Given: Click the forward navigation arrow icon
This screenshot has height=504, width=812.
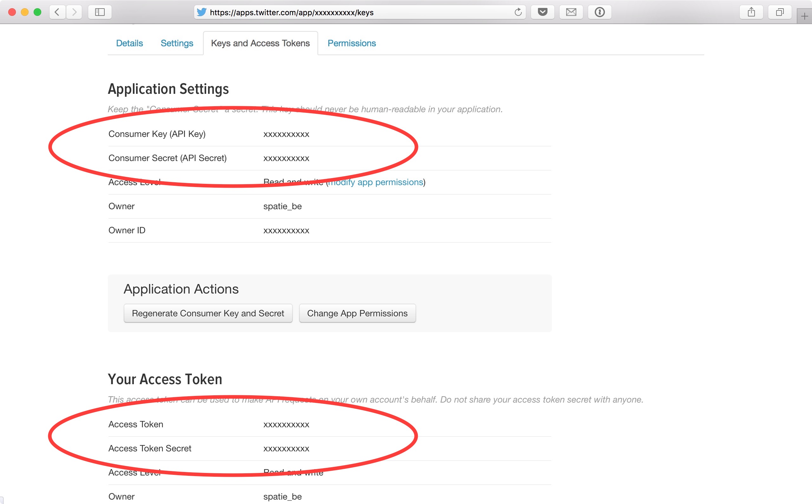Looking at the screenshot, I should pyautogui.click(x=74, y=11).
